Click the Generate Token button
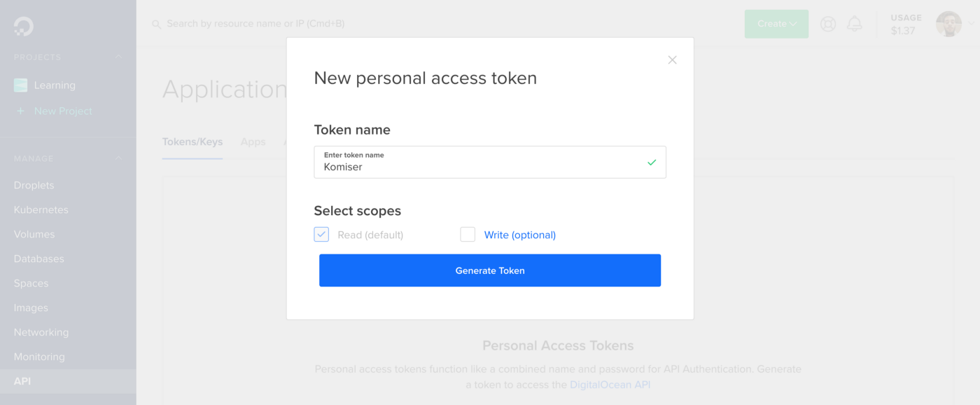 click(x=490, y=270)
